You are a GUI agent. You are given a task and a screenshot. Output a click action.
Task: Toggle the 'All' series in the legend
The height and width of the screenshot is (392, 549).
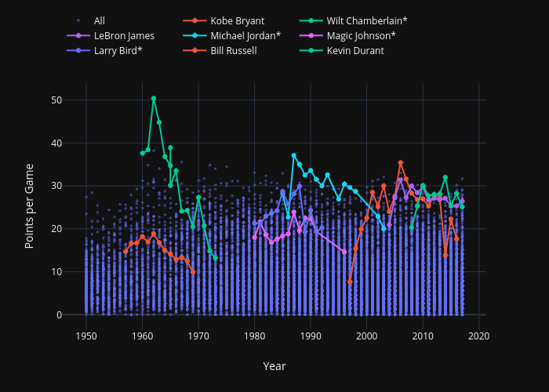(x=99, y=20)
